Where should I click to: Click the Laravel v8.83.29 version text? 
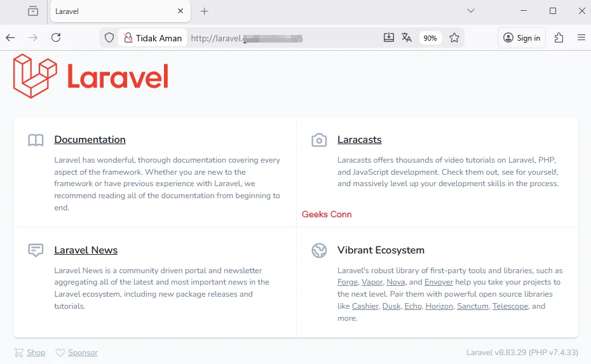522,353
